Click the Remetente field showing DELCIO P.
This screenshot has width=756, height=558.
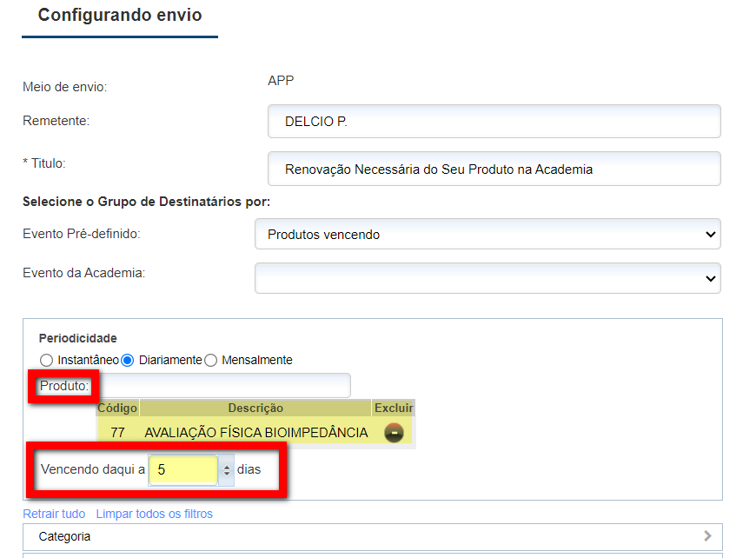coord(494,121)
